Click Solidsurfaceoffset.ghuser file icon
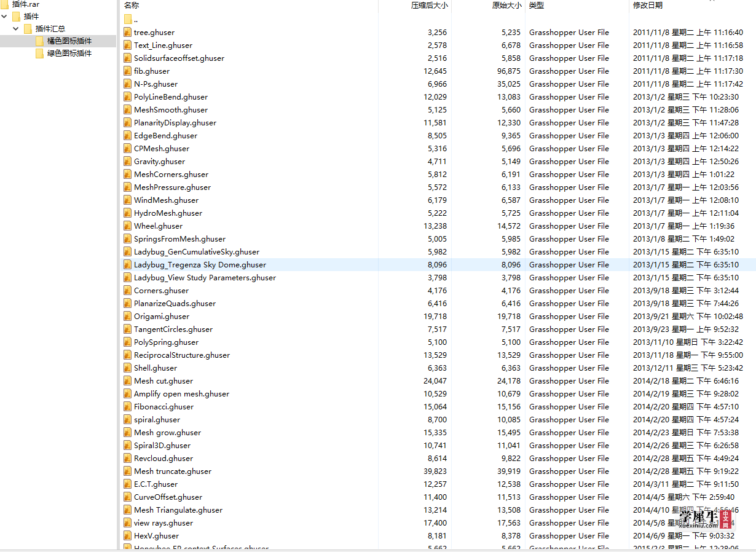Viewport: 756px width, 552px height. (x=128, y=58)
